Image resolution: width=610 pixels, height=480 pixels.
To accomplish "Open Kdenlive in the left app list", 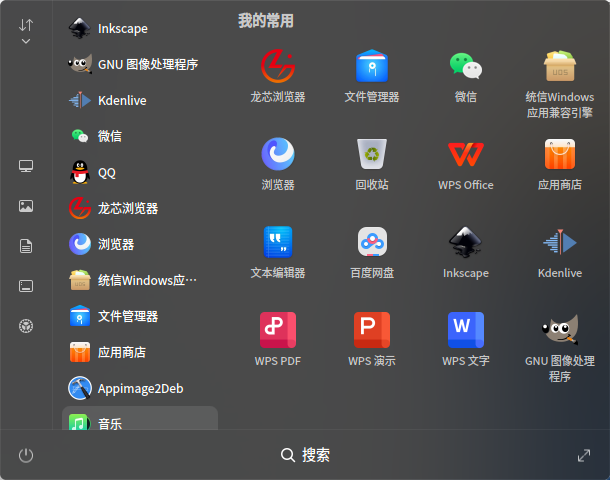I will click(x=140, y=100).
